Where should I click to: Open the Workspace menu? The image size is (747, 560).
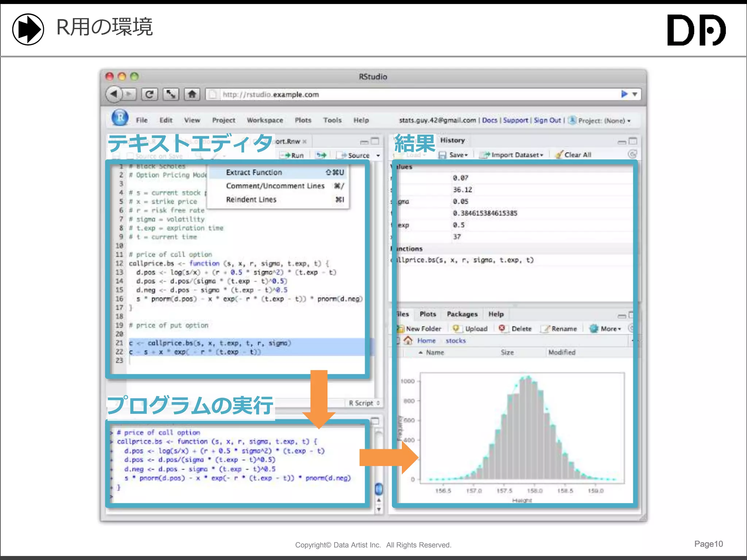(265, 120)
